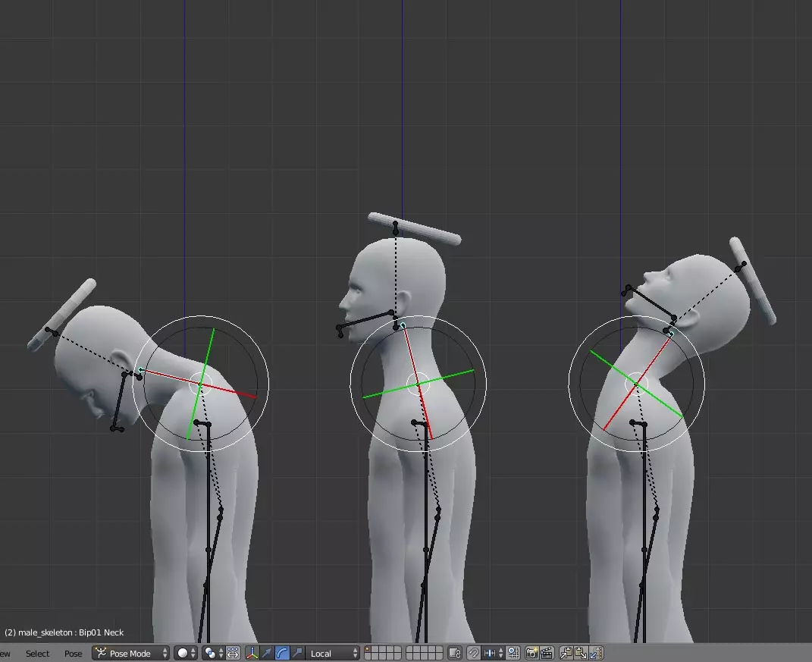Enable the first visible layer button
This screenshot has height=662, width=812.
tap(368, 650)
